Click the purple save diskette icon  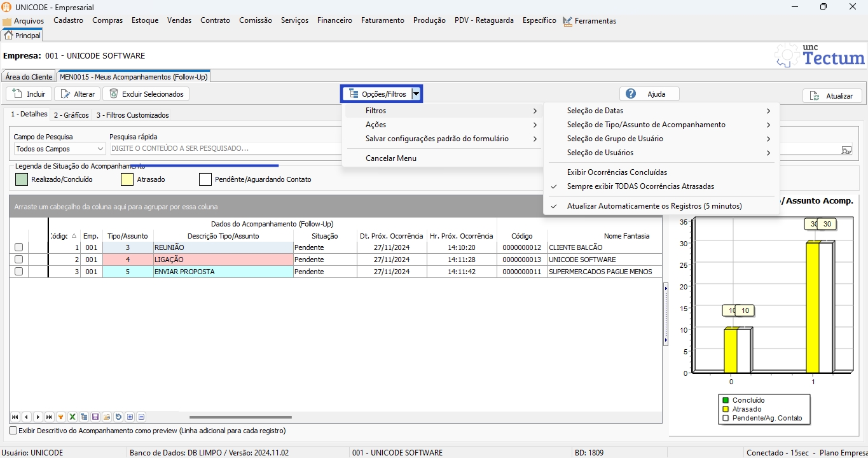coord(95,417)
